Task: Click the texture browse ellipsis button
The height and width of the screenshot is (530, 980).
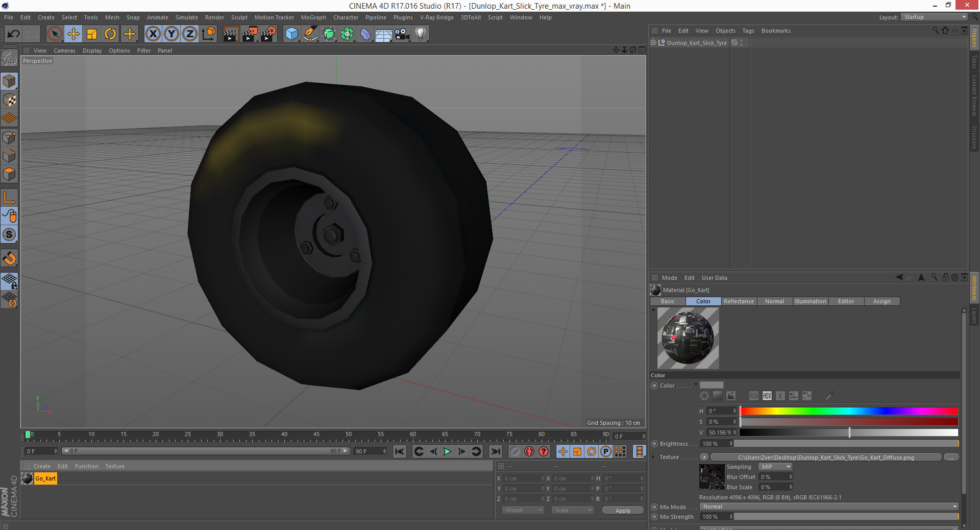Action: [x=951, y=457]
